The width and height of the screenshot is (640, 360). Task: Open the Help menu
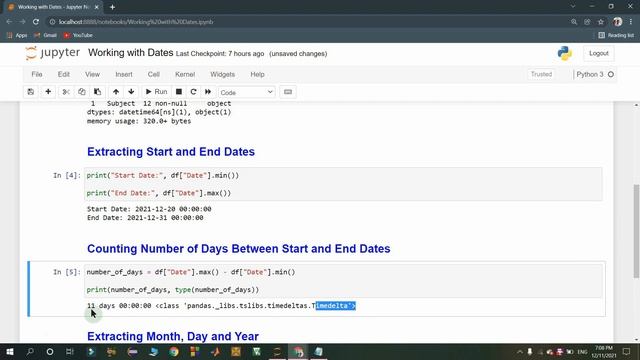(x=257, y=74)
